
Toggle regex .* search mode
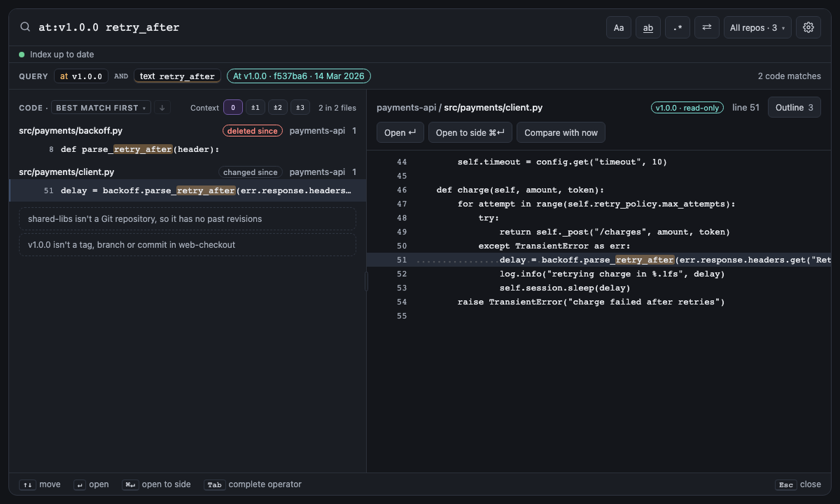[x=678, y=27]
